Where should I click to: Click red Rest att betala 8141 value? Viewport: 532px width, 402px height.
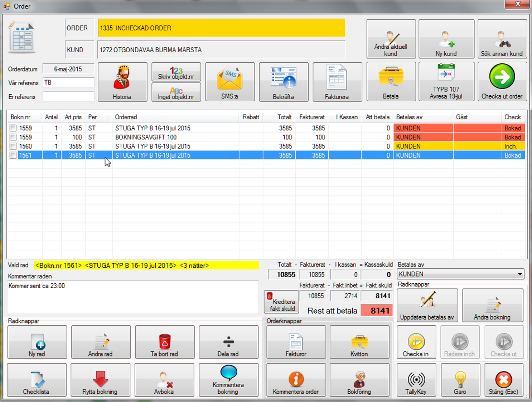pyautogui.click(x=377, y=311)
